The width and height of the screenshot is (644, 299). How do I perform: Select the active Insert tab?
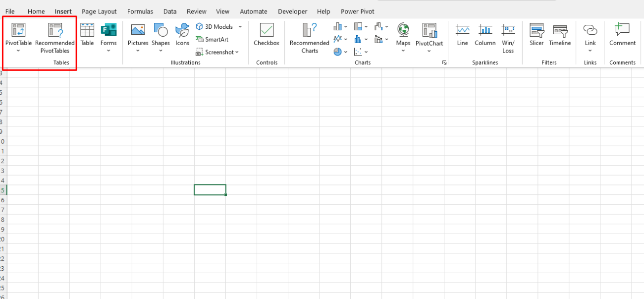(x=63, y=11)
